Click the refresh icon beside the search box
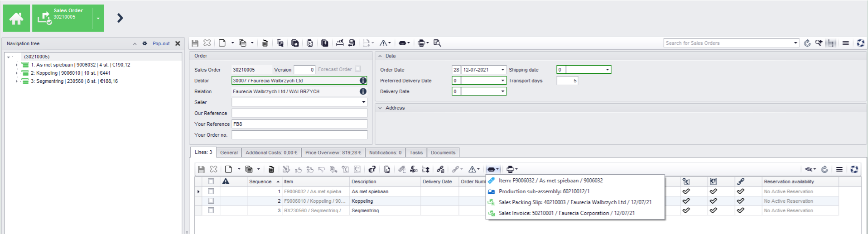The image size is (868, 234). [x=807, y=43]
